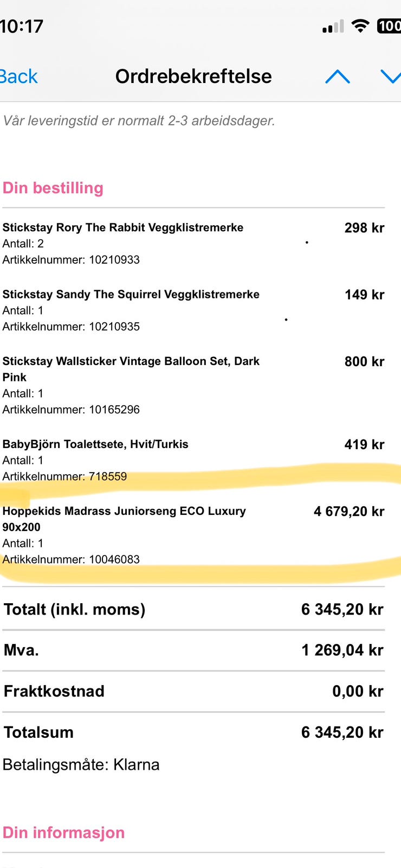Image resolution: width=401 pixels, height=868 pixels.
Task: Tap the Ordrebekreftelse title
Action: 193,76
